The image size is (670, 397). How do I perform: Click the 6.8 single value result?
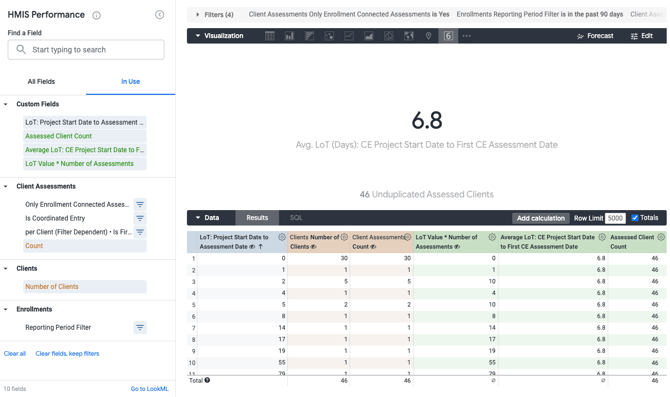[x=427, y=120]
